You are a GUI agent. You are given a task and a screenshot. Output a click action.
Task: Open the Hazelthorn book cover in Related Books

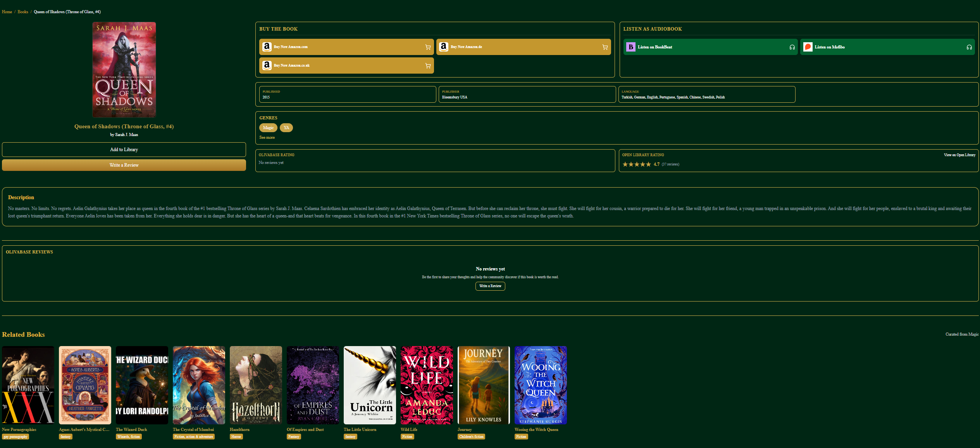tap(256, 385)
